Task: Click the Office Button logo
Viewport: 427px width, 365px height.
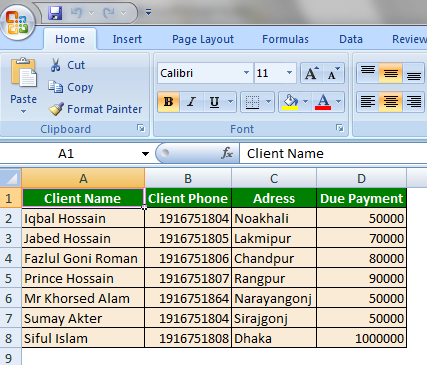Action: pyautogui.click(x=17, y=23)
